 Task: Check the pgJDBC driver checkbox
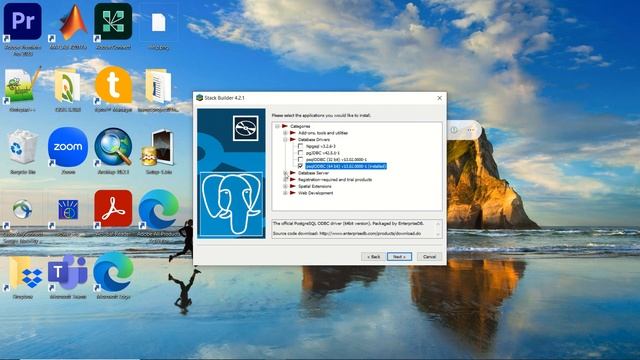(300, 153)
